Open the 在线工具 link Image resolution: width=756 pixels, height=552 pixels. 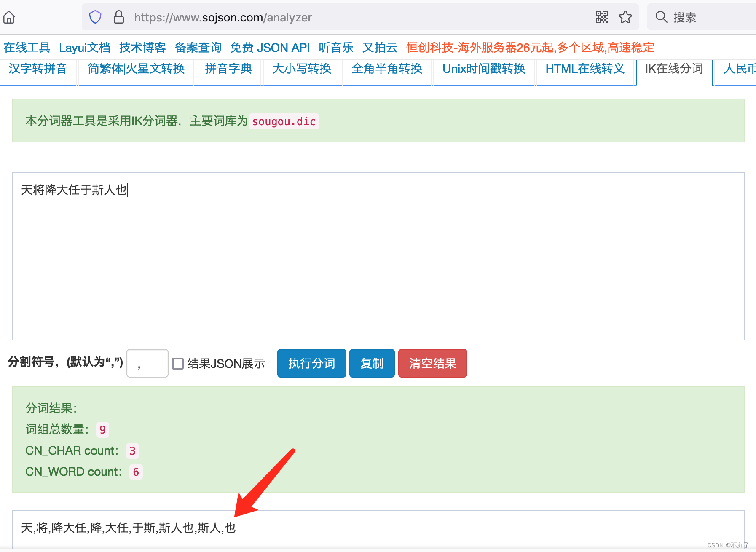[27, 48]
